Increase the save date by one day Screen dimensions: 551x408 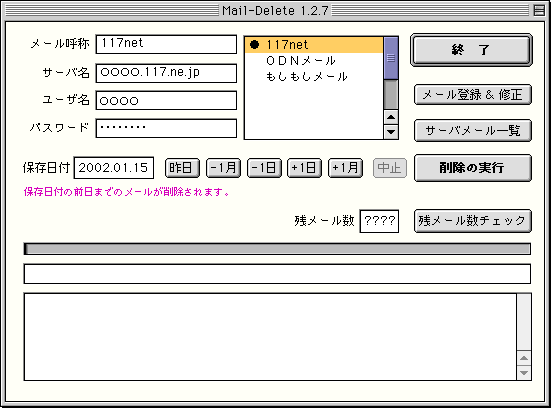click(x=304, y=168)
